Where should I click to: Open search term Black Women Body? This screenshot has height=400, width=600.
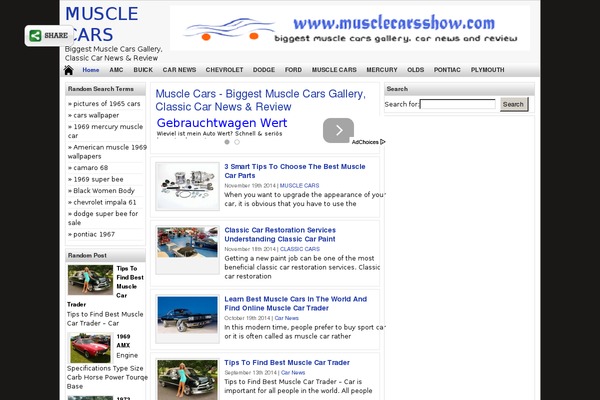(104, 191)
